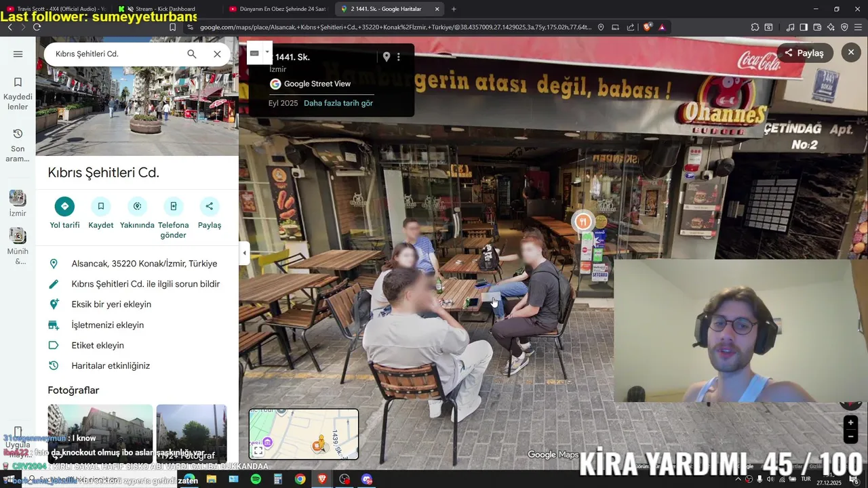The height and width of the screenshot is (488, 868).
Task: Open the browser main menu
Action: 858,27
